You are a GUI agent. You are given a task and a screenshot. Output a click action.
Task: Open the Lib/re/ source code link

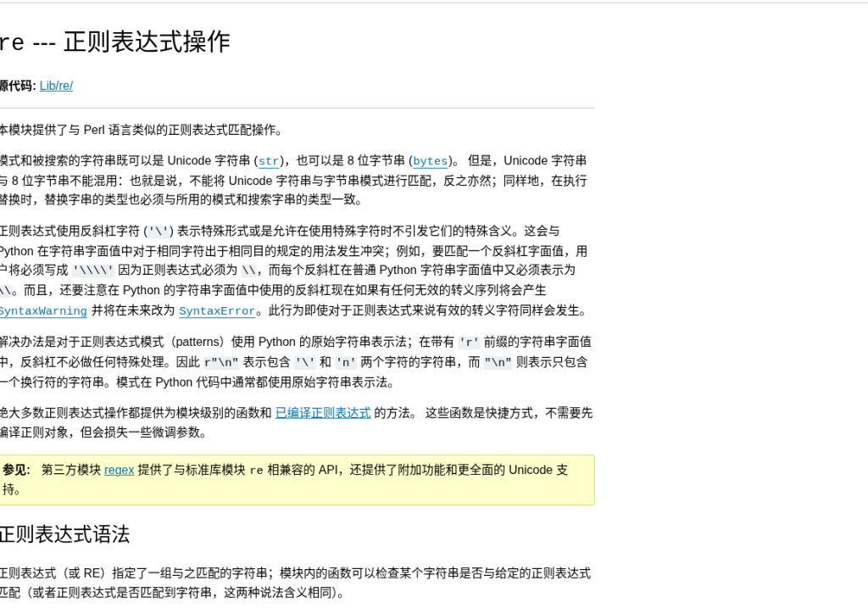click(x=56, y=86)
